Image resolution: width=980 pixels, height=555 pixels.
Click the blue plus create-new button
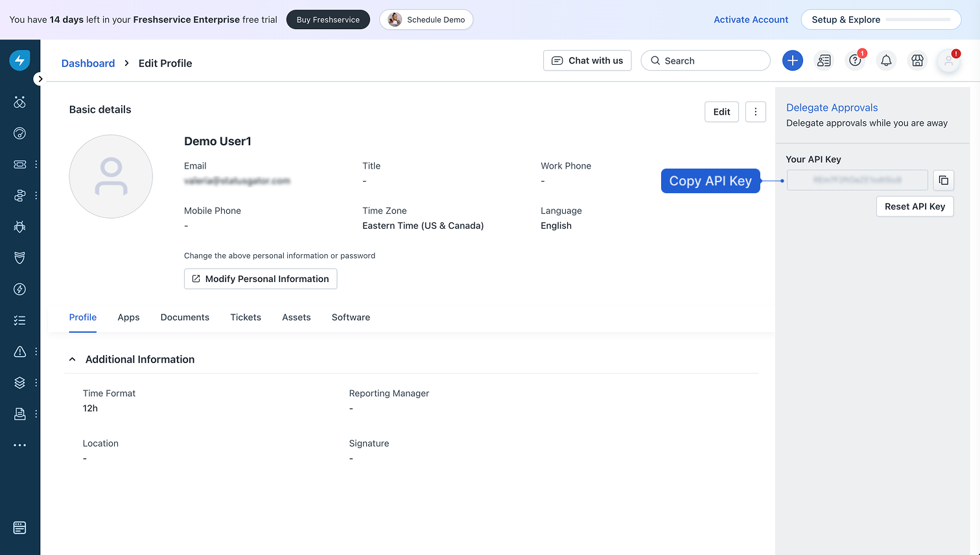point(793,60)
